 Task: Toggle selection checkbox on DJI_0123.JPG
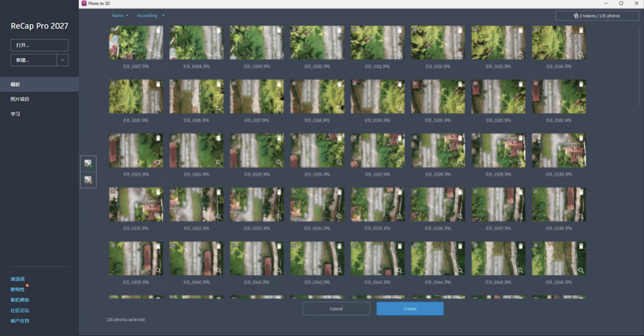(112, 138)
